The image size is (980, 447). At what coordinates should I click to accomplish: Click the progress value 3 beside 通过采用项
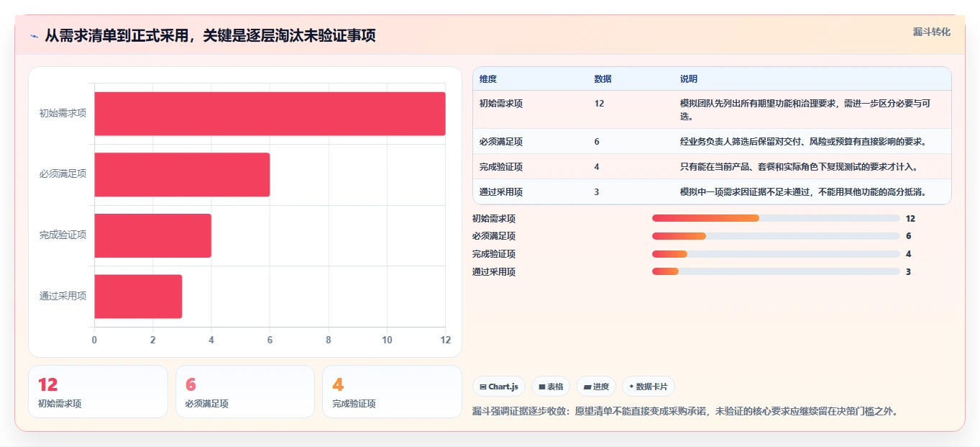[908, 271]
